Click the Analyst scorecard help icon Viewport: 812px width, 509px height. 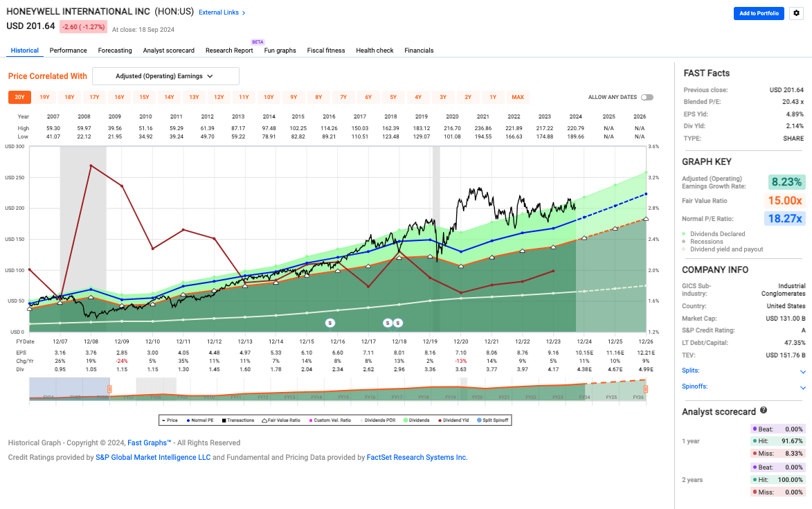coord(764,411)
